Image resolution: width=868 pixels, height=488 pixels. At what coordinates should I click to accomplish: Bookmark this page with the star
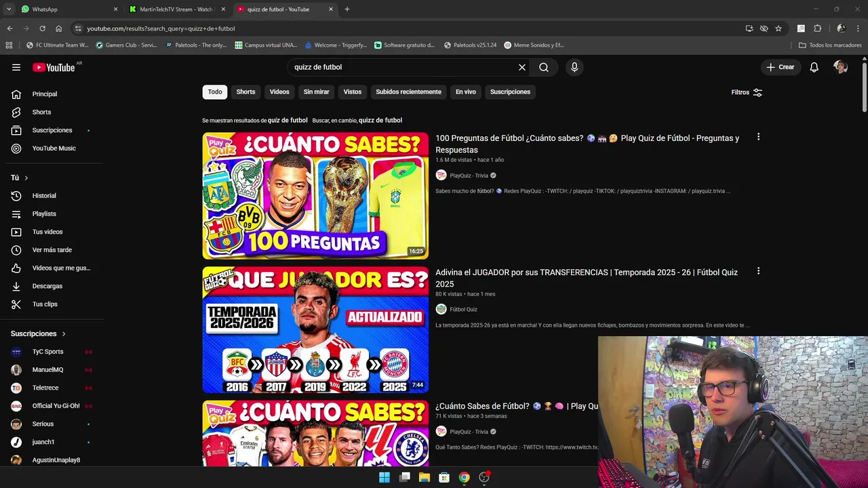tap(778, 28)
